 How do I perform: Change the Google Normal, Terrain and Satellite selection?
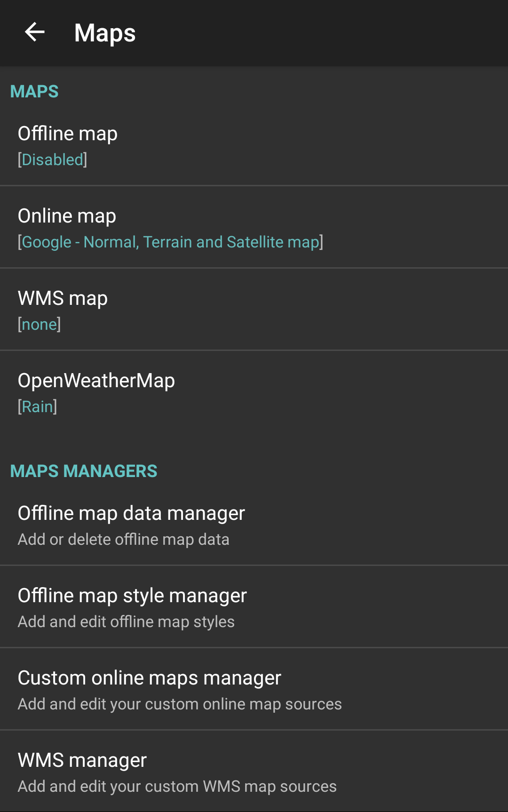(170, 242)
